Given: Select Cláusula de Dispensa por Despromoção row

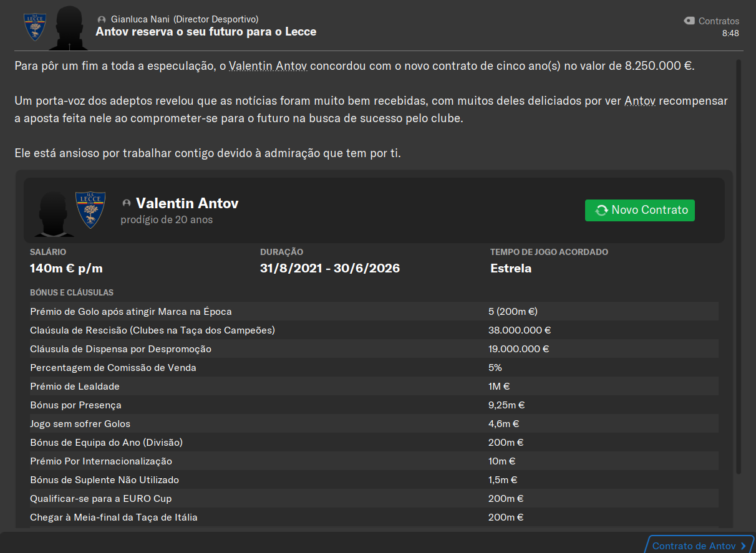Looking at the screenshot, I should point(374,349).
